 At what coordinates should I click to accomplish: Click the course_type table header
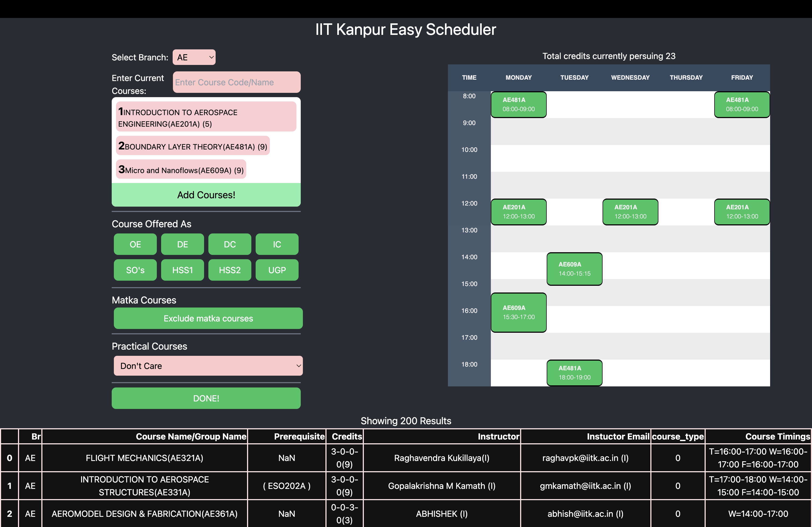(678, 436)
